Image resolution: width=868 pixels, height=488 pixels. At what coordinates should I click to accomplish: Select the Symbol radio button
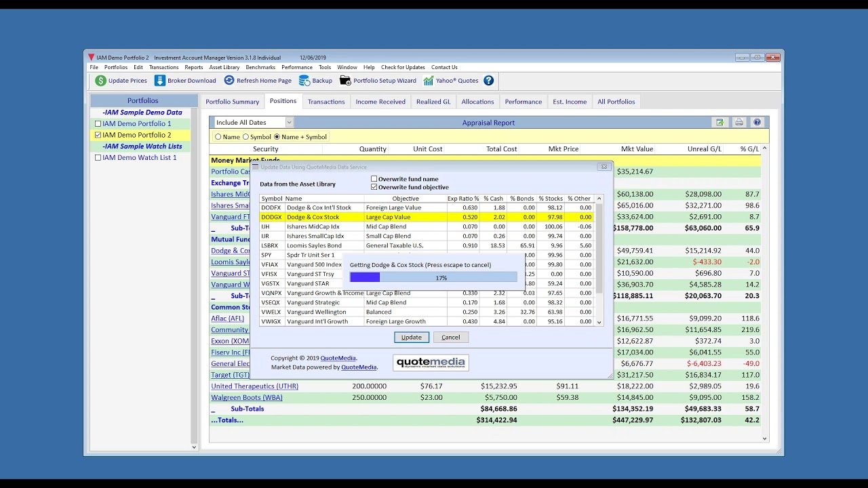[246, 137]
